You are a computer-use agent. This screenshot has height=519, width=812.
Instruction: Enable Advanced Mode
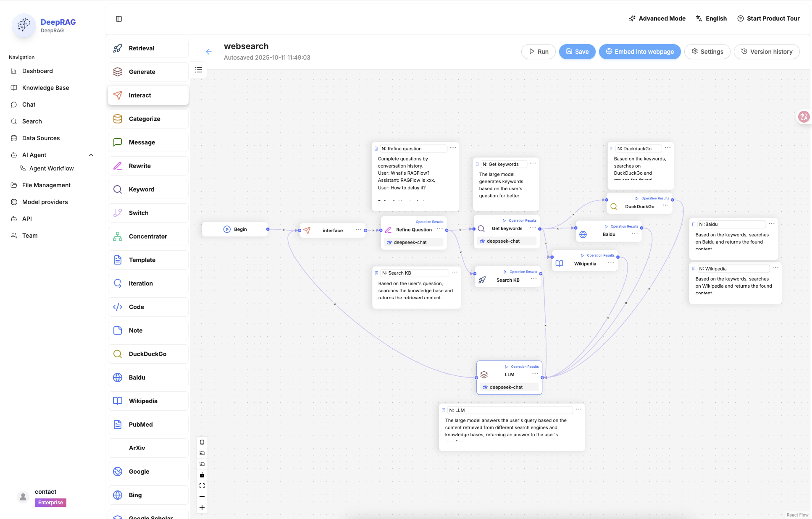(x=657, y=18)
